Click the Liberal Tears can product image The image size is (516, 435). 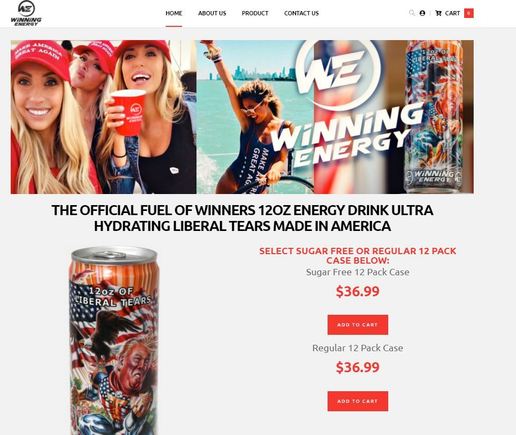(x=114, y=341)
